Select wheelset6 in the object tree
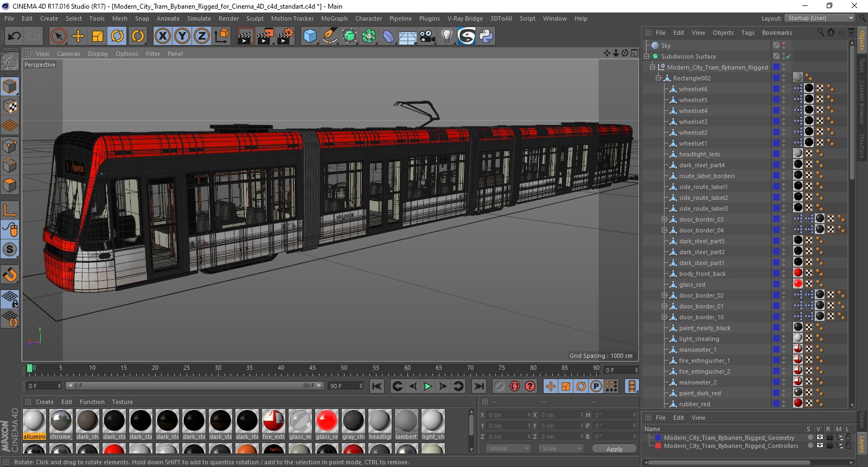Image resolution: width=868 pixels, height=467 pixels. click(x=693, y=89)
